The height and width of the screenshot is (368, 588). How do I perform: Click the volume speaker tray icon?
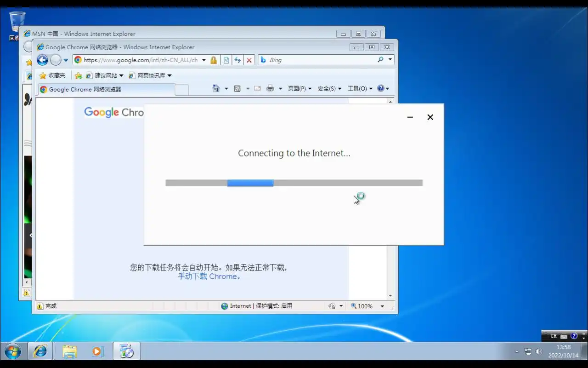539,352
